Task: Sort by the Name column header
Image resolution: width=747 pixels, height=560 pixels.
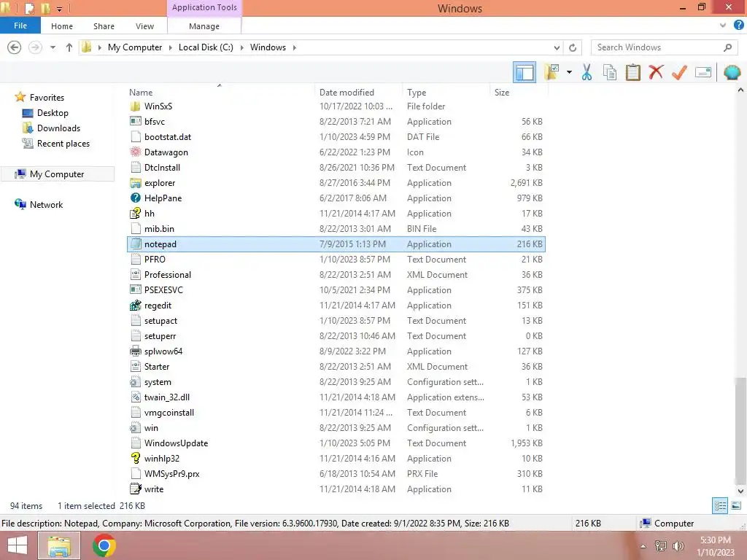Action: [141, 93]
